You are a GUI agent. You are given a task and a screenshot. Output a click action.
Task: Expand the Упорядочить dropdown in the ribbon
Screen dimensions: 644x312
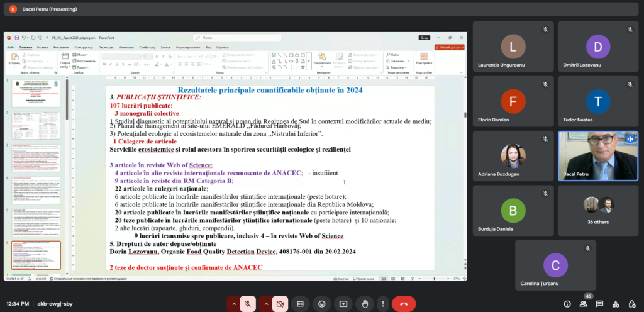click(321, 63)
